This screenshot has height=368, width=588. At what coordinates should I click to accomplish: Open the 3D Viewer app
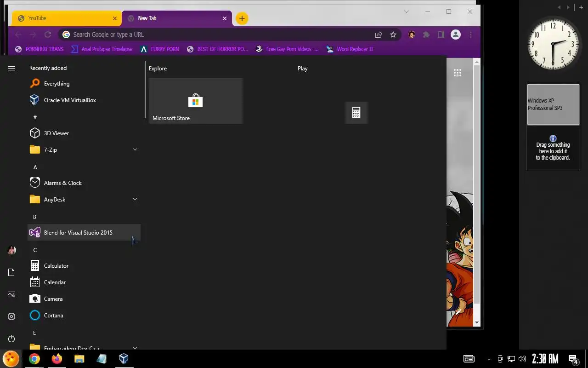pos(84,133)
